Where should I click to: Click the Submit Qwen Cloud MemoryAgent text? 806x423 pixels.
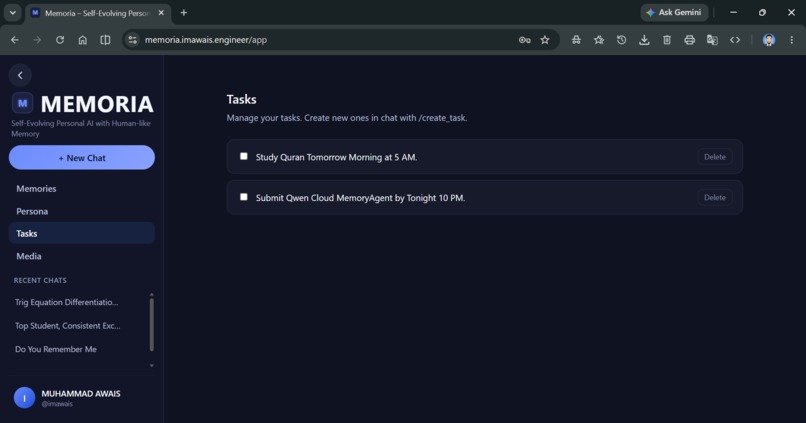(x=360, y=198)
